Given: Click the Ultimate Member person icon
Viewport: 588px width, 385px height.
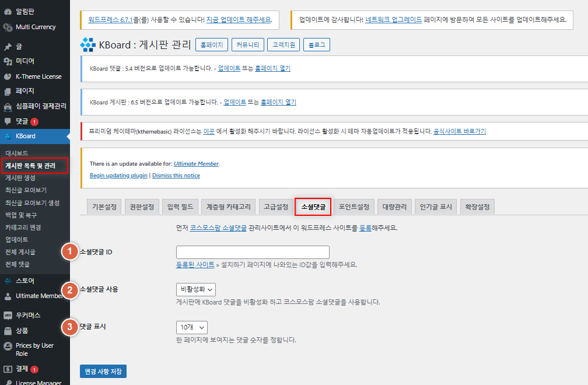Looking at the screenshot, I should (x=8, y=296).
